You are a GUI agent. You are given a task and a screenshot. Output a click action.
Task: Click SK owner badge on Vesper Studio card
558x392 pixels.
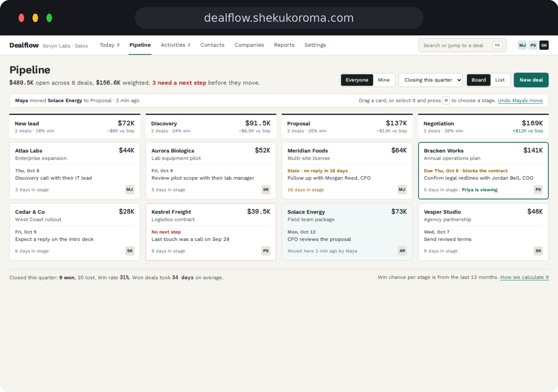pos(538,251)
